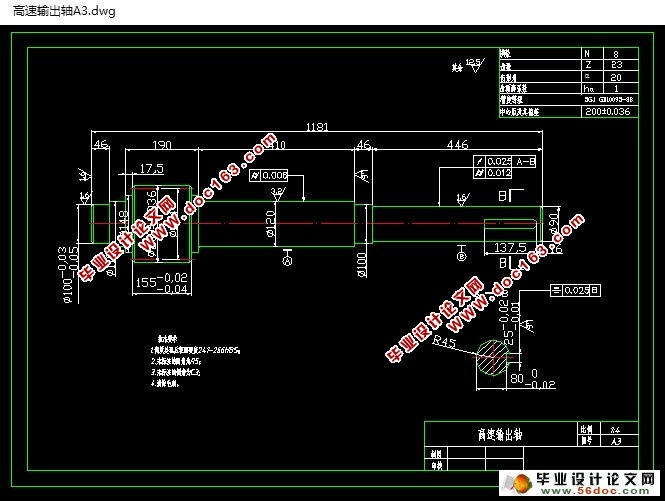
Task: Click the 高速输出轴A3.dwg file title
Action: 64,11
